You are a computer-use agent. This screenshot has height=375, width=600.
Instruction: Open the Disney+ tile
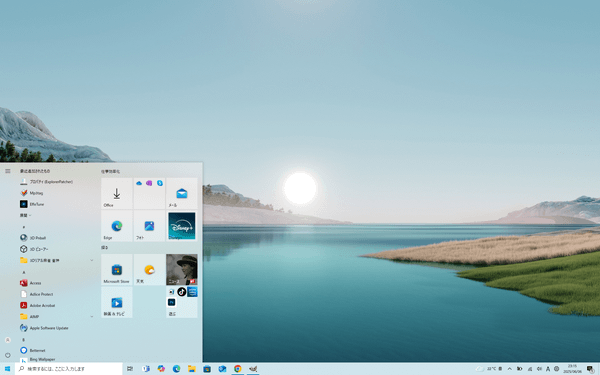click(182, 225)
